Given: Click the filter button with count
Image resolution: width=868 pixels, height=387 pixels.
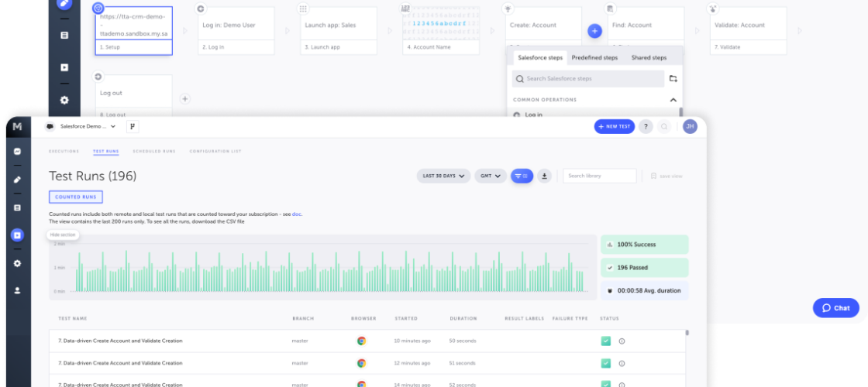Looking at the screenshot, I should coord(522,176).
